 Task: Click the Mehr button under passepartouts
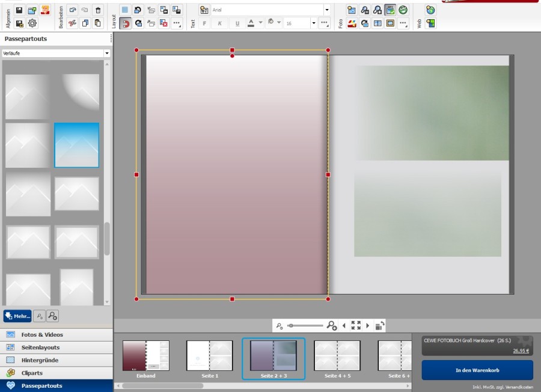click(x=17, y=315)
